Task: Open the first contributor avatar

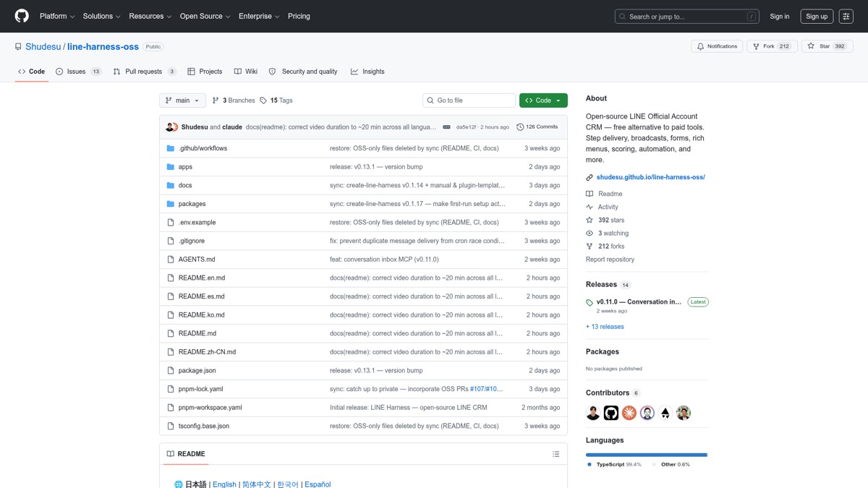Action: [593, 413]
